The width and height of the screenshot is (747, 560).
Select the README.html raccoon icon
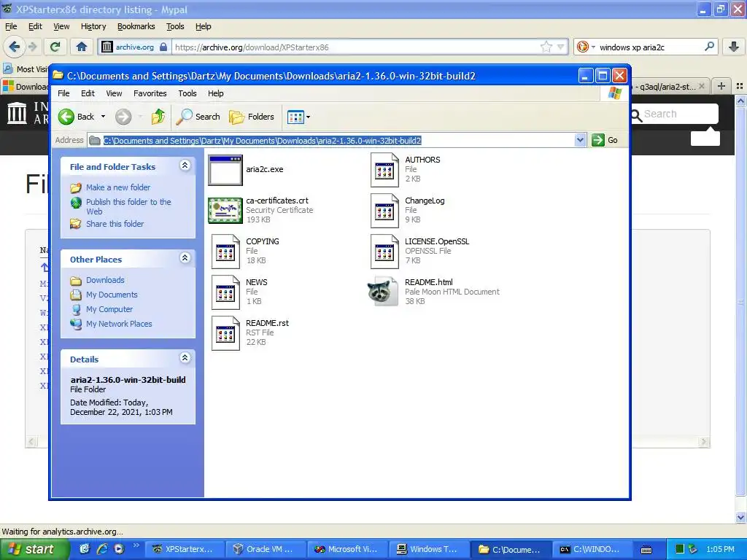pos(383,292)
